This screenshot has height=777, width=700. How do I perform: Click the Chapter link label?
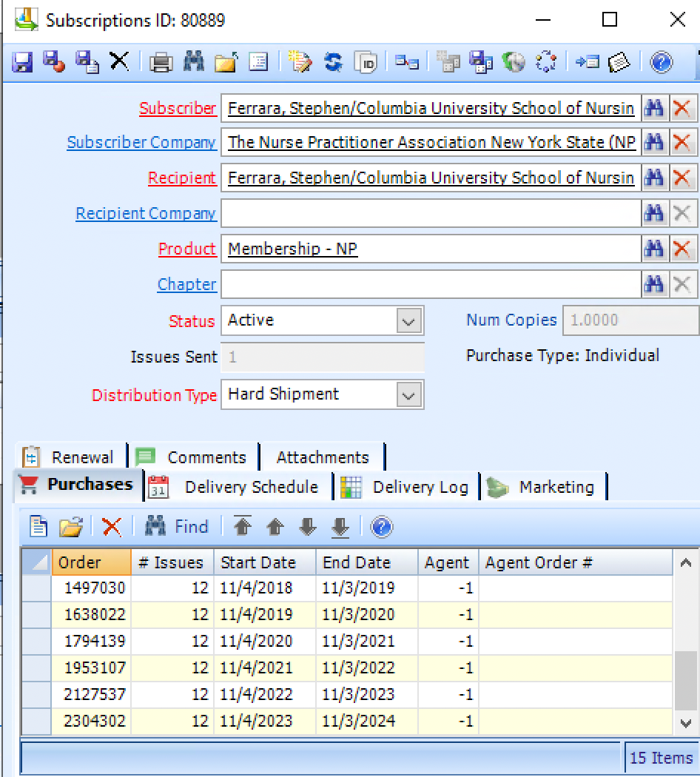pyautogui.click(x=186, y=285)
